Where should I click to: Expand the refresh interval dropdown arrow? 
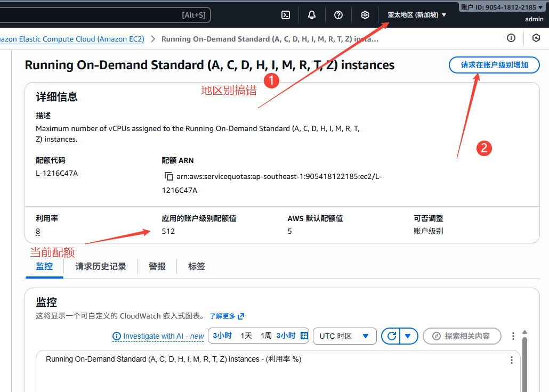pyautogui.click(x=408, y=336)
